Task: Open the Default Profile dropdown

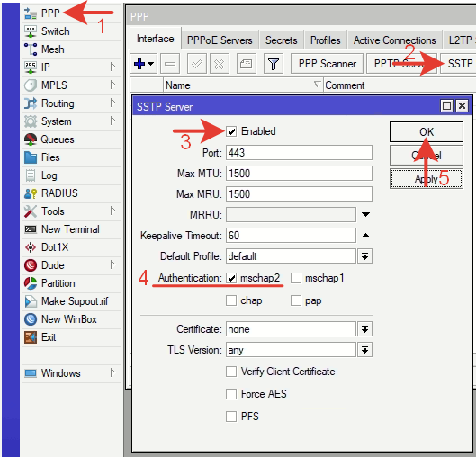Action: pos(365,256)
